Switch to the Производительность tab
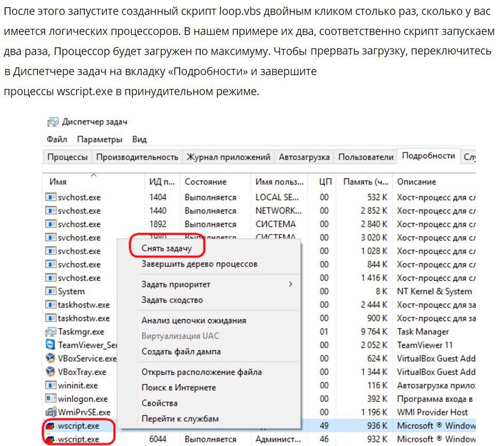 [137, 157]
